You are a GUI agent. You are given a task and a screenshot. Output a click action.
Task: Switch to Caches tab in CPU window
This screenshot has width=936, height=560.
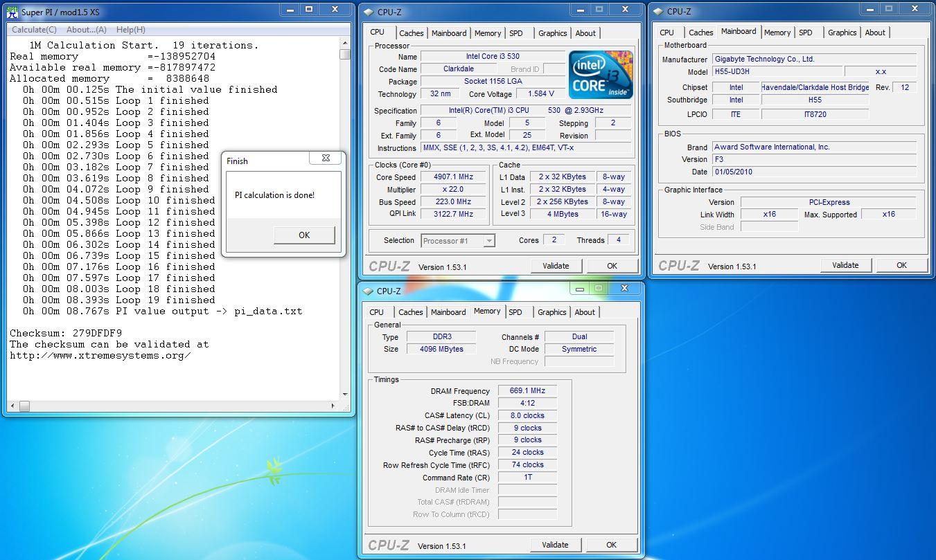pos(412,33)
